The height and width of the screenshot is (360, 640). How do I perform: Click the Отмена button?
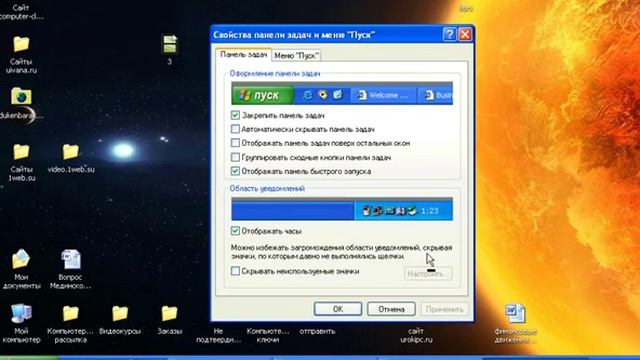click(x=391, y=309)
